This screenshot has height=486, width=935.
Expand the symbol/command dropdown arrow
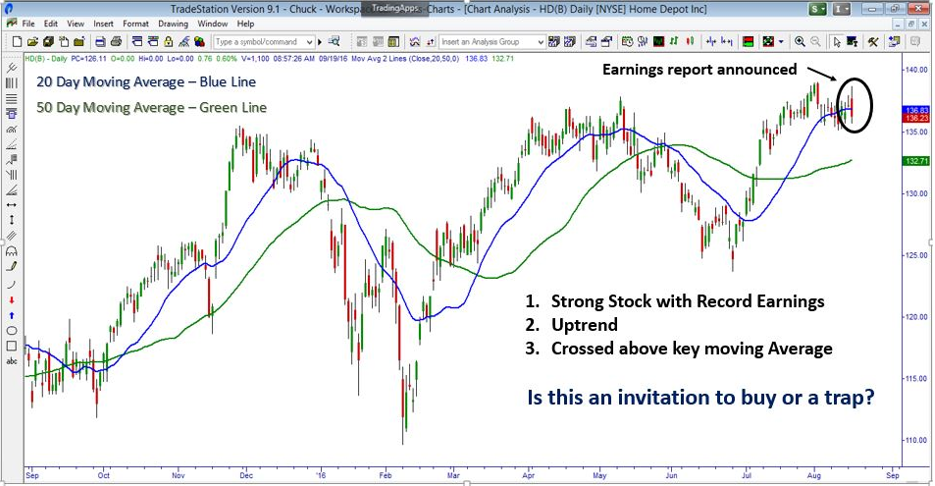[x=309, y=42]
